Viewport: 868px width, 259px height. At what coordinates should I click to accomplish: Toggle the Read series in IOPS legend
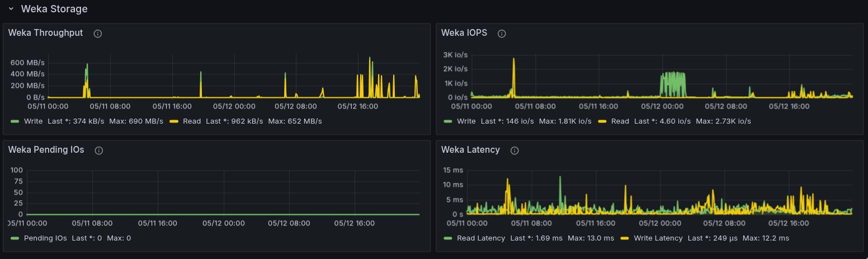click(x=620, y=121)
